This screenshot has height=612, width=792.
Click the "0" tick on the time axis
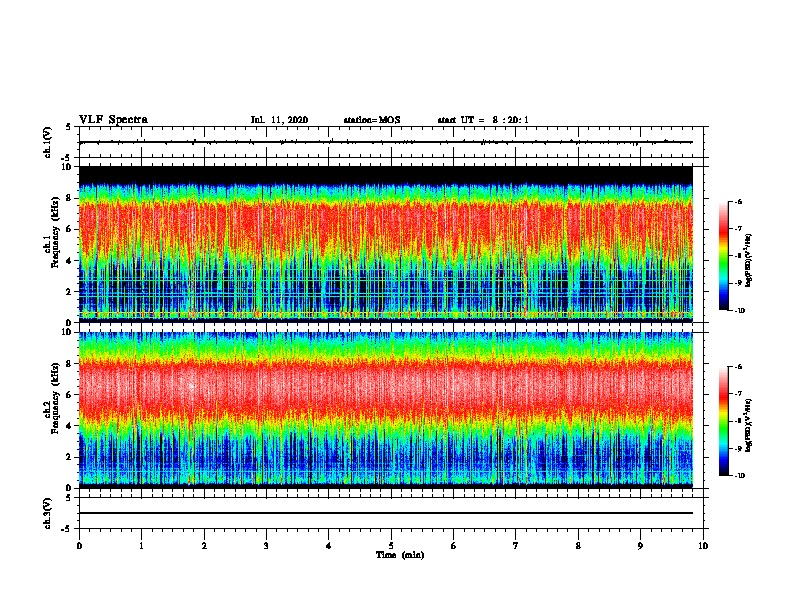(79, 546)
